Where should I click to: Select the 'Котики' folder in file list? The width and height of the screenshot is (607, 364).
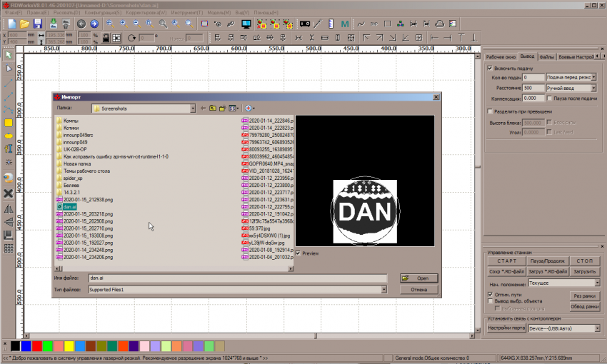point(71,128)
